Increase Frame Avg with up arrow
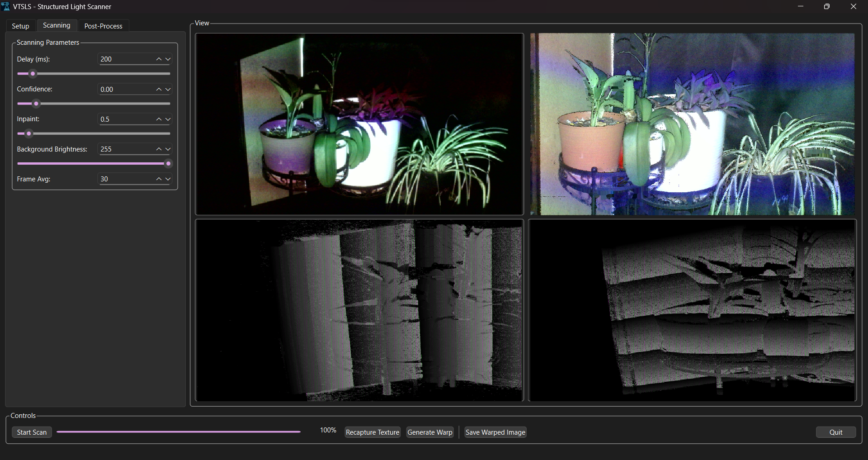868x460 pixels. pos(159,179)
